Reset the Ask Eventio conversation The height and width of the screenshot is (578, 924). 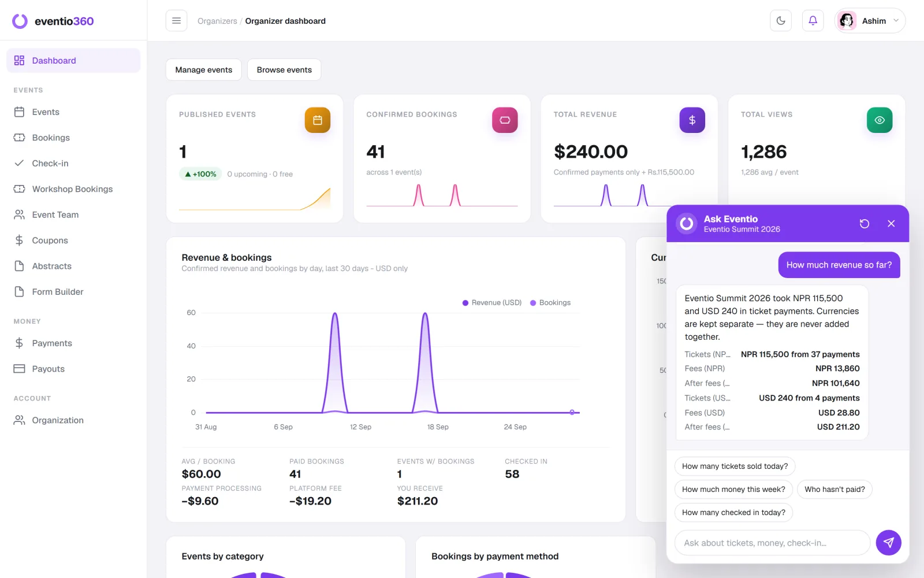click(865, 224)
